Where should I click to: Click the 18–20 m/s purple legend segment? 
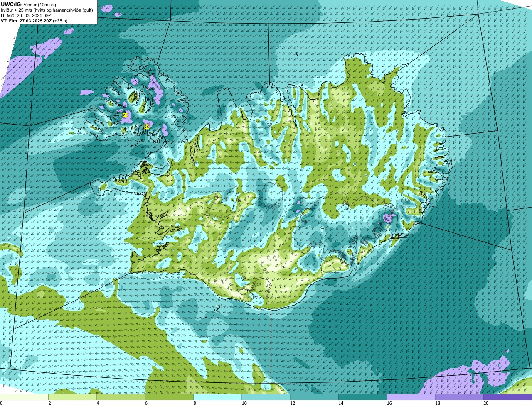point(459,397)
